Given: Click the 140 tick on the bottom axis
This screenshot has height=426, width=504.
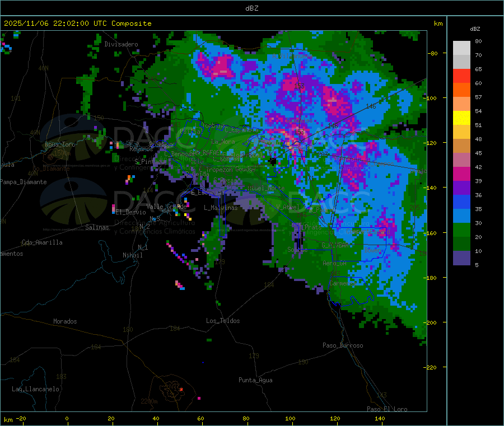Looking at the screenshot, I should (380, 418).
